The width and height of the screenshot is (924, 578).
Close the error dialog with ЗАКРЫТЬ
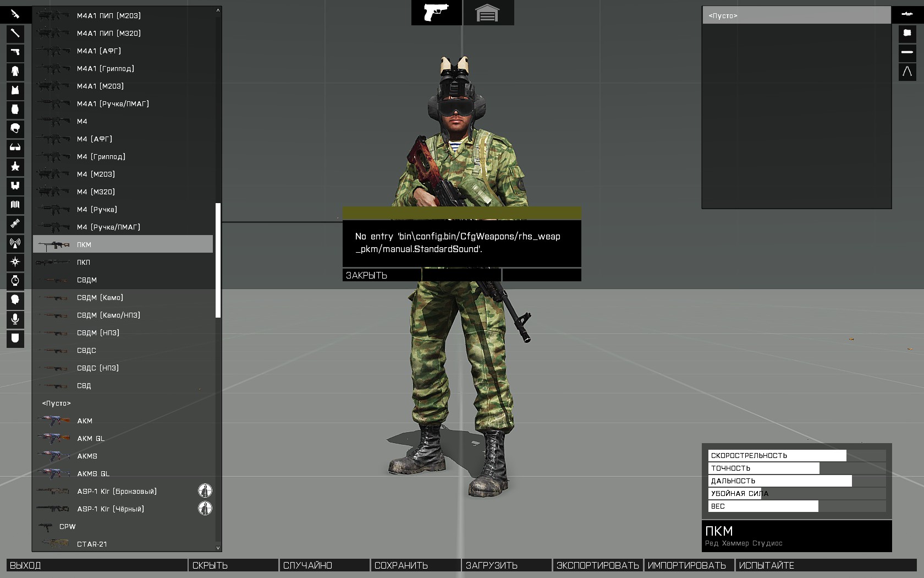click(x=382, y=275)
